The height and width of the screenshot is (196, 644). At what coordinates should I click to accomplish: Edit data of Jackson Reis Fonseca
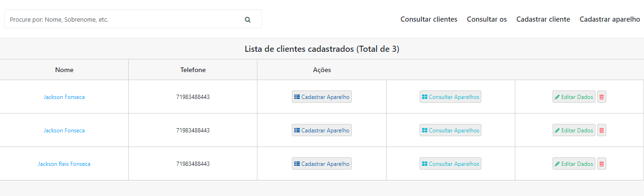point(574,164)
